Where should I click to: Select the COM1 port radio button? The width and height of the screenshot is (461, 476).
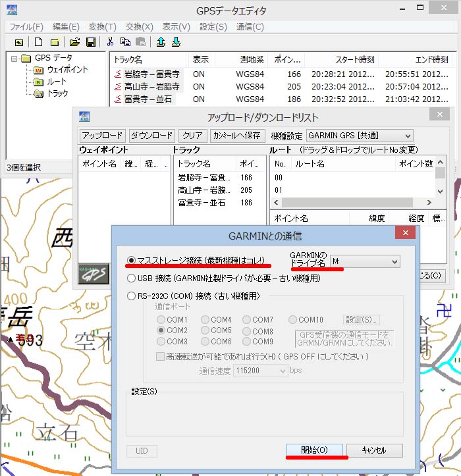(161, 320)
